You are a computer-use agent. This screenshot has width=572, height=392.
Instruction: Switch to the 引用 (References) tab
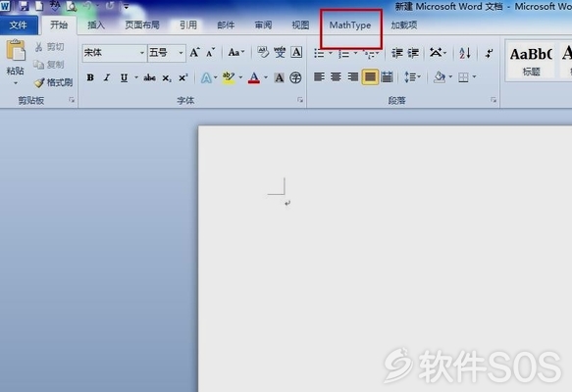pyautogui.click(x=188, y=25)
